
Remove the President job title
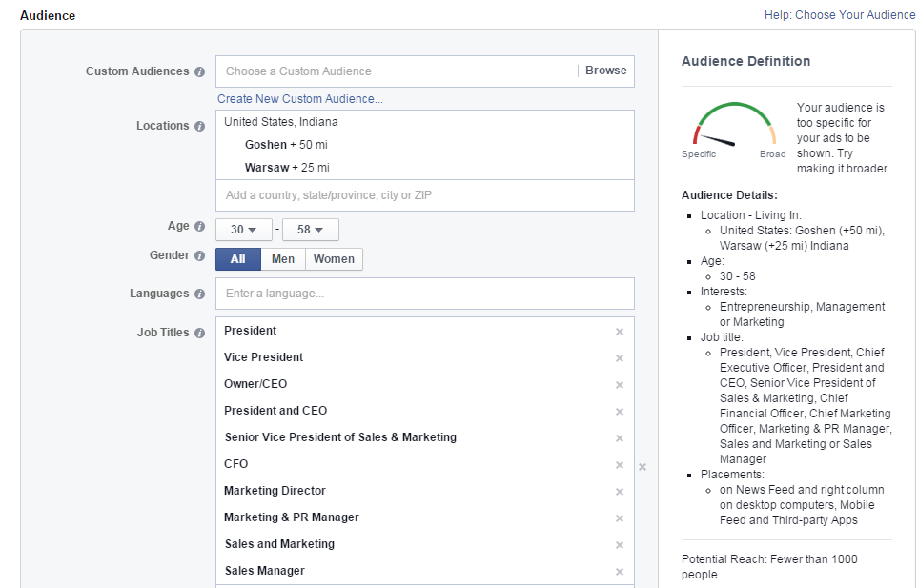pos(620,332)
